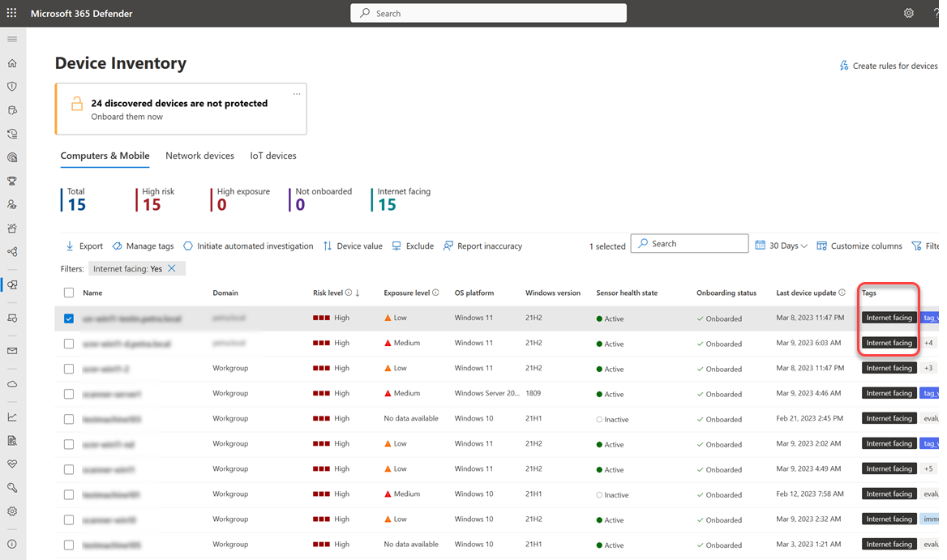The height and width of the screenshot is (560, 947).
Task: Sort by the Risk level column
Action: (328, 293)
